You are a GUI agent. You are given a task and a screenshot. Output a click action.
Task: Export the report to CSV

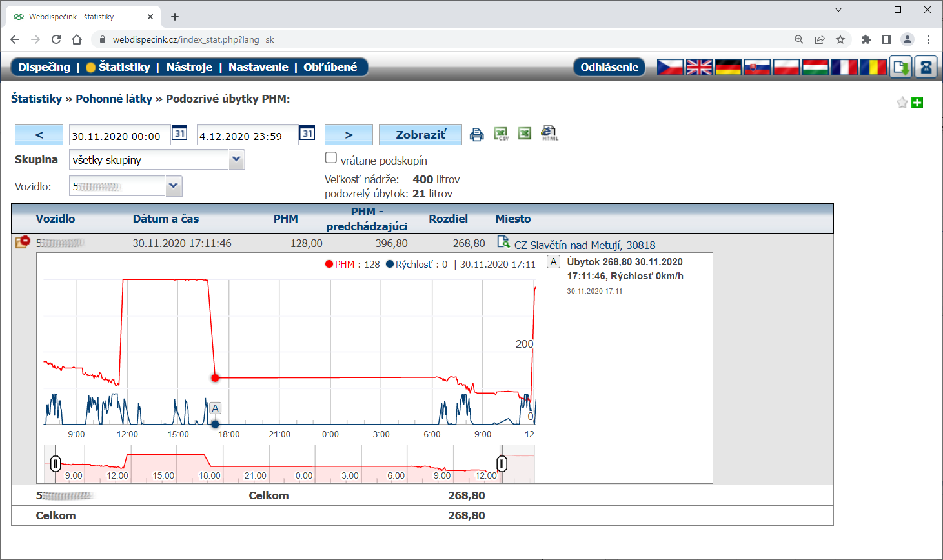tap(501, 134)
